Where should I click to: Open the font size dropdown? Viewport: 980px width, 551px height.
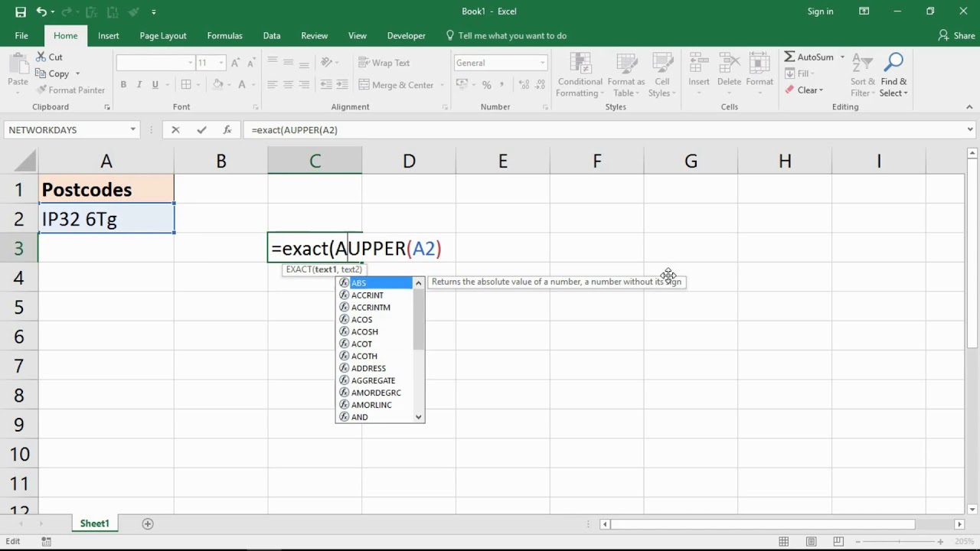(222, 62)
